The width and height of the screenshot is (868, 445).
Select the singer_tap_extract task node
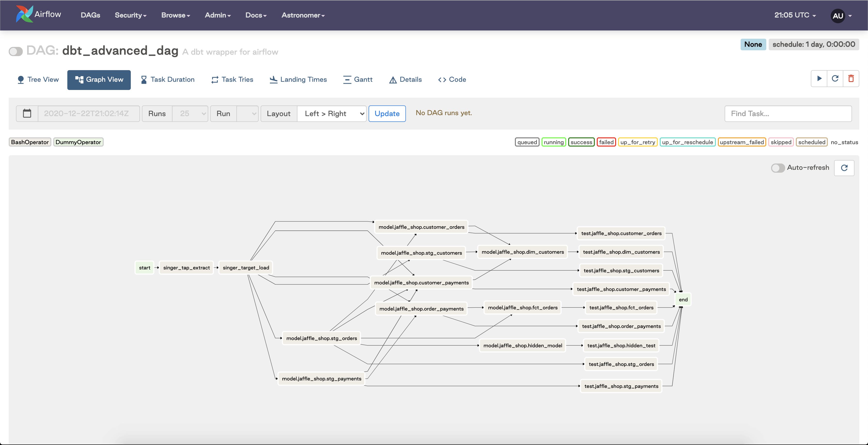click(x=186, y=268)
